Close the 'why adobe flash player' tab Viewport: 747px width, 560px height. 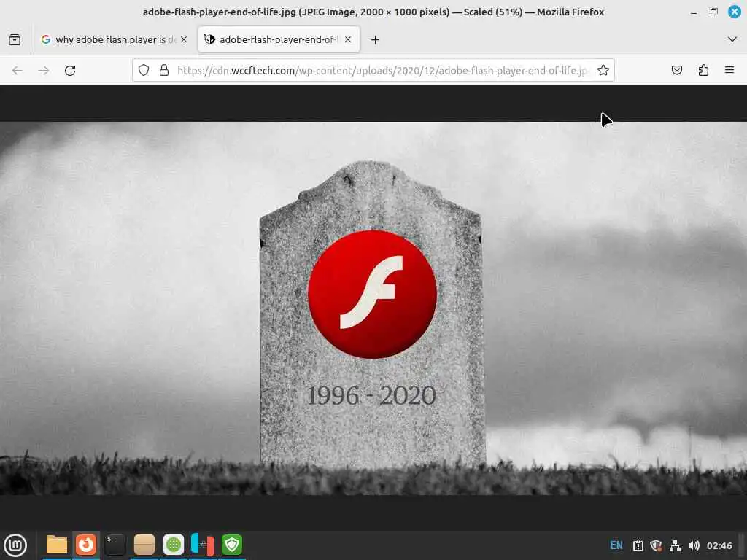pyautogui.click(x=184, y=39)
